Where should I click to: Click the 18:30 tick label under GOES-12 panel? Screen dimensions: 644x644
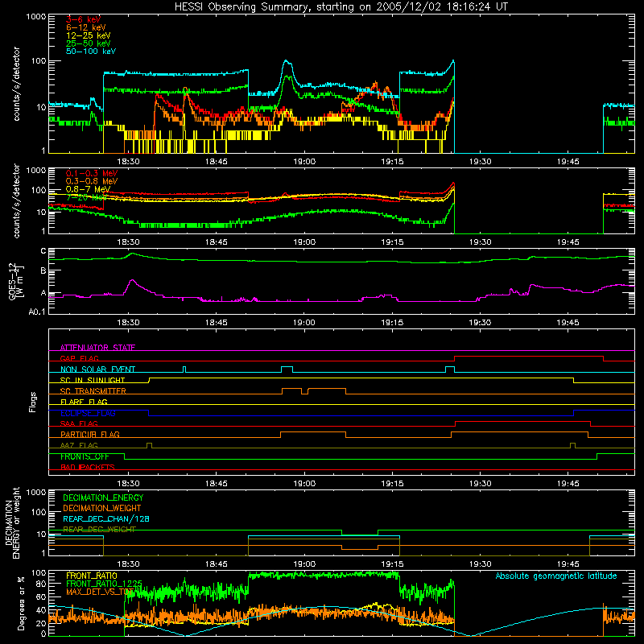coord(129,323)
